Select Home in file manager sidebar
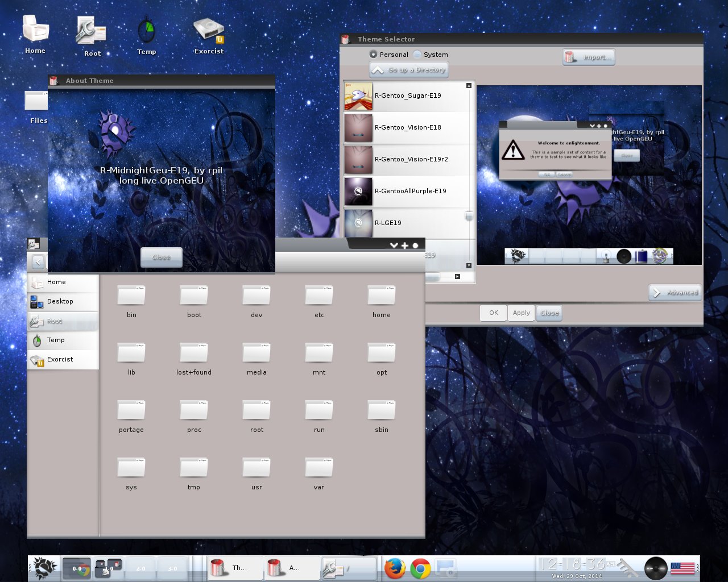Viewport: 728px width, 582px height. click(63, 282)
